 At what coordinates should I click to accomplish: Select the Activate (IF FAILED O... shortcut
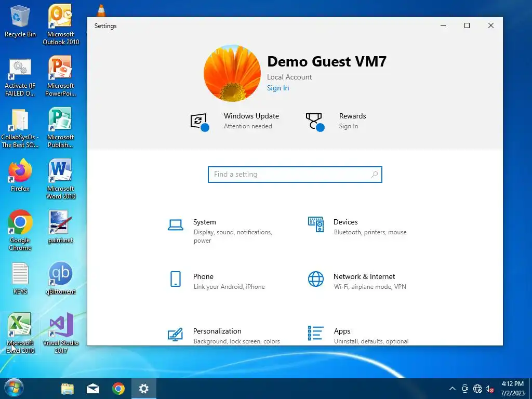(20, 78)
